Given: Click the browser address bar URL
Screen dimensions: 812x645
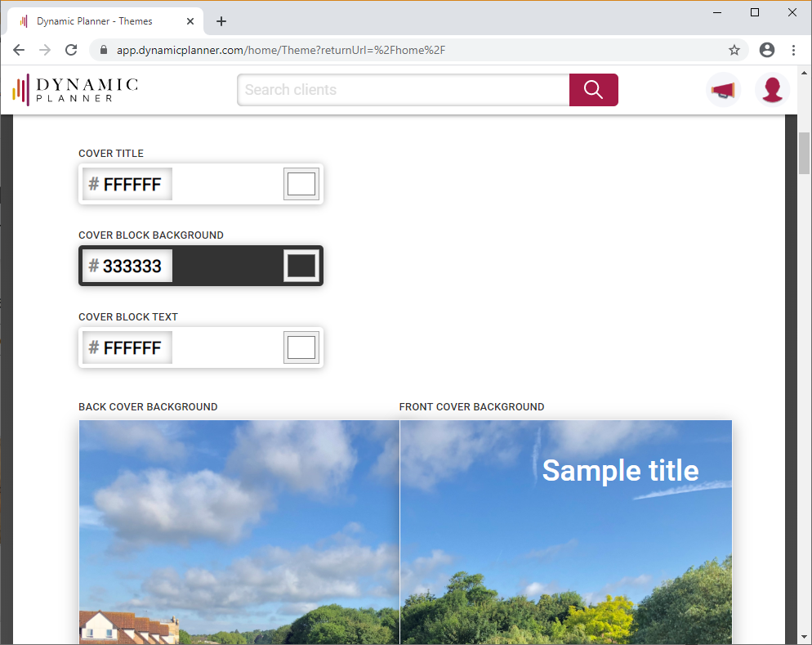Looking at the screenshot, I should coord(281,50).
